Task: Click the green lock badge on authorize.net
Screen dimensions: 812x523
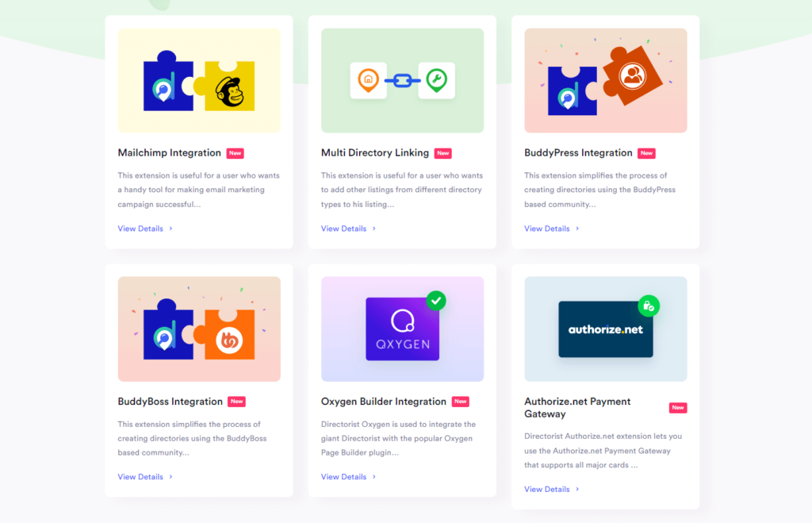Action: [x=649, y=306]
